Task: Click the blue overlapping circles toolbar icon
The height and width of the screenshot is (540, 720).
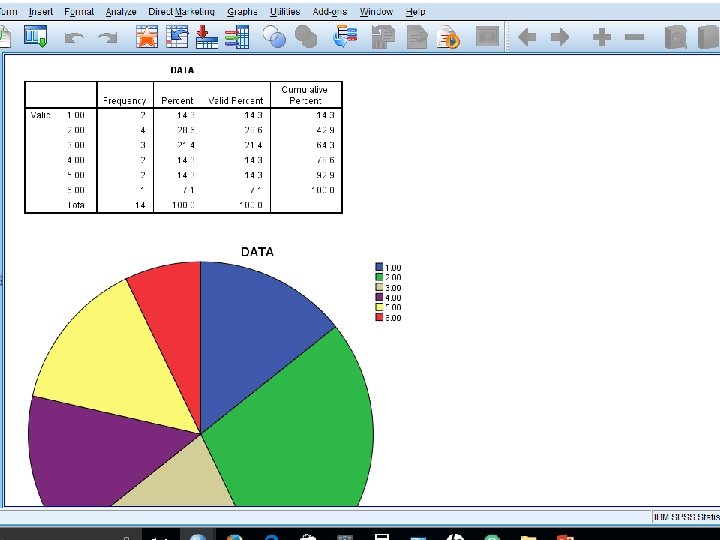Action: click(x=274, y=37)
